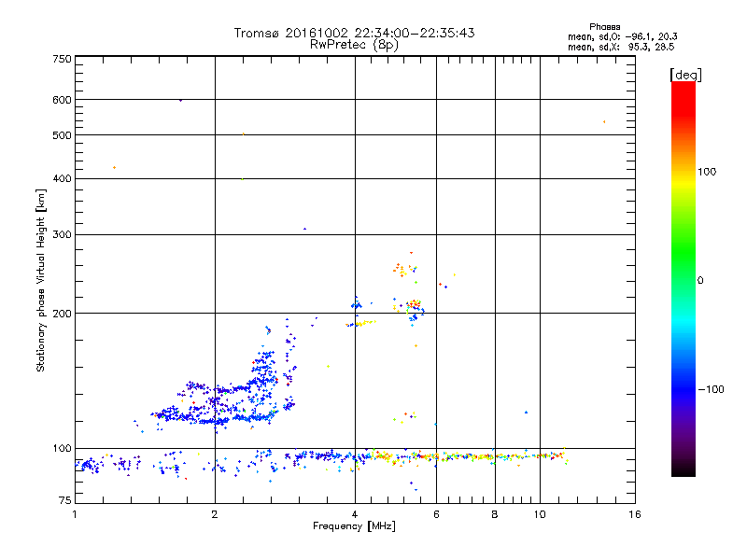Click the colorbar label '100'
This screenshot has height=560, width=747.
click(707, 172)
